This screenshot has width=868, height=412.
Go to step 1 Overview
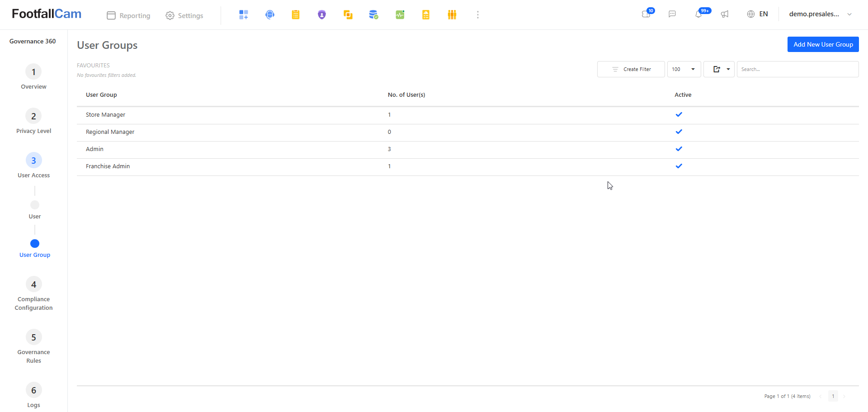click(33, 77)
